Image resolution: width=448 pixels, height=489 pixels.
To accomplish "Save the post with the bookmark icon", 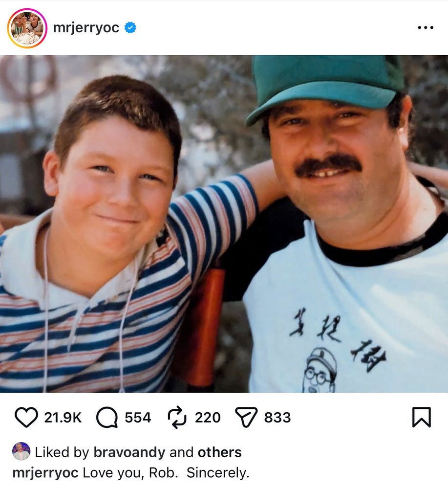I will point(421,417).
